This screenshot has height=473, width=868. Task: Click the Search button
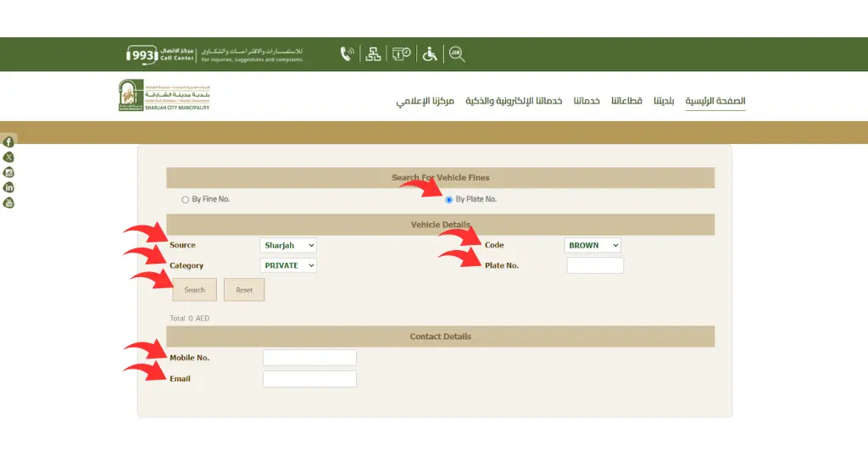tap(194, 290)
